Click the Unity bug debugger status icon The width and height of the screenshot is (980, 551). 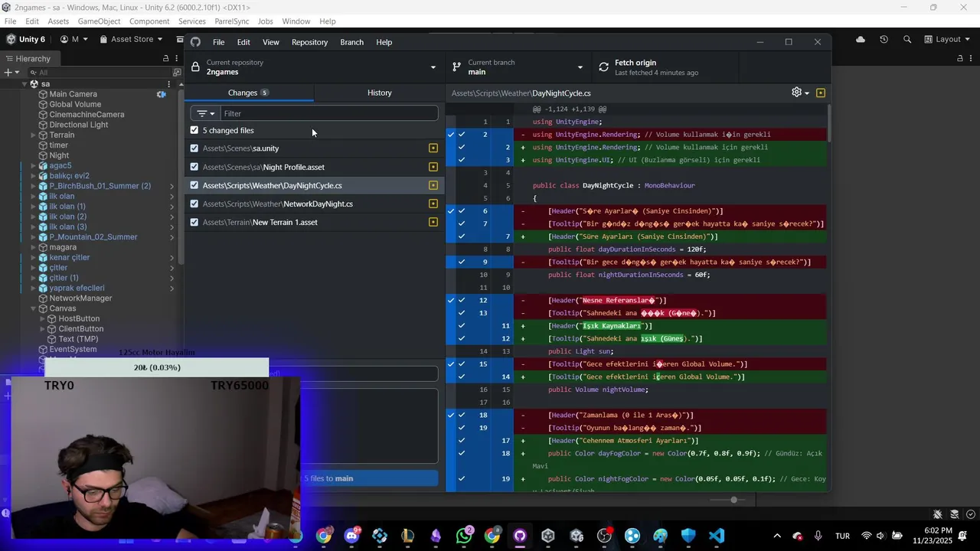(x=938, y=514)
